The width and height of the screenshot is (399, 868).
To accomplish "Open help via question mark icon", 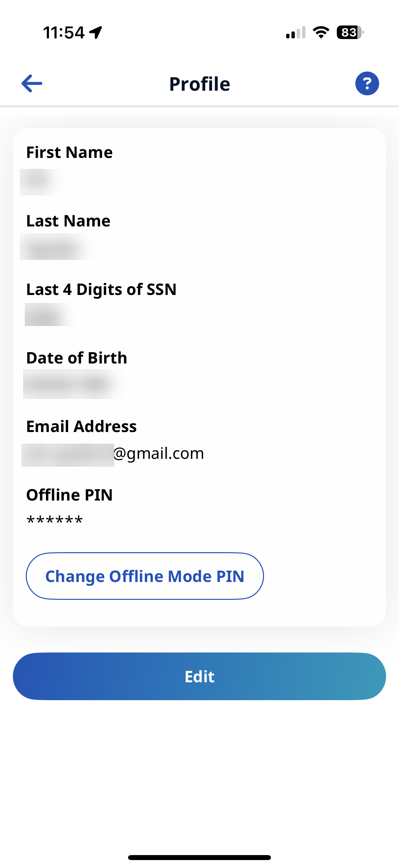I will coord(367,83).
